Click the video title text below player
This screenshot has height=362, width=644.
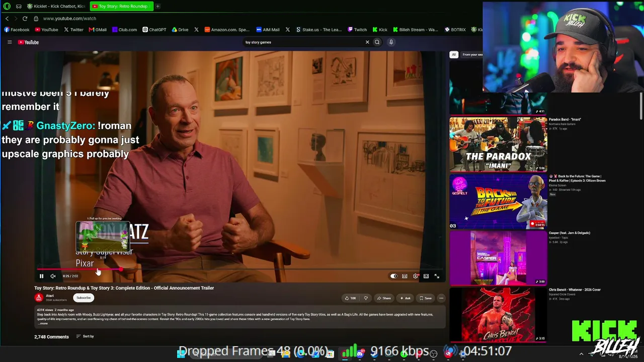(124, 288)
